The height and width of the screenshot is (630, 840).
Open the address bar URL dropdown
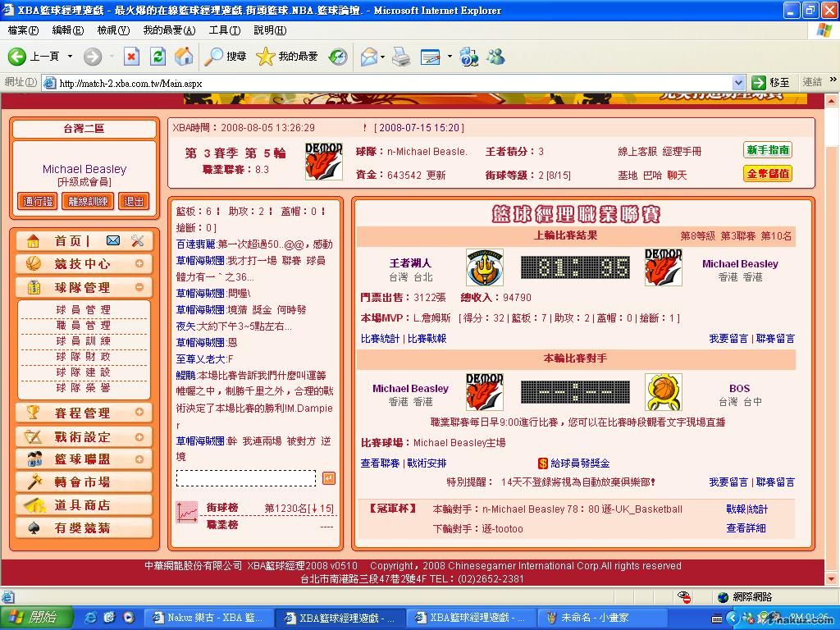[x=738, y=83]
